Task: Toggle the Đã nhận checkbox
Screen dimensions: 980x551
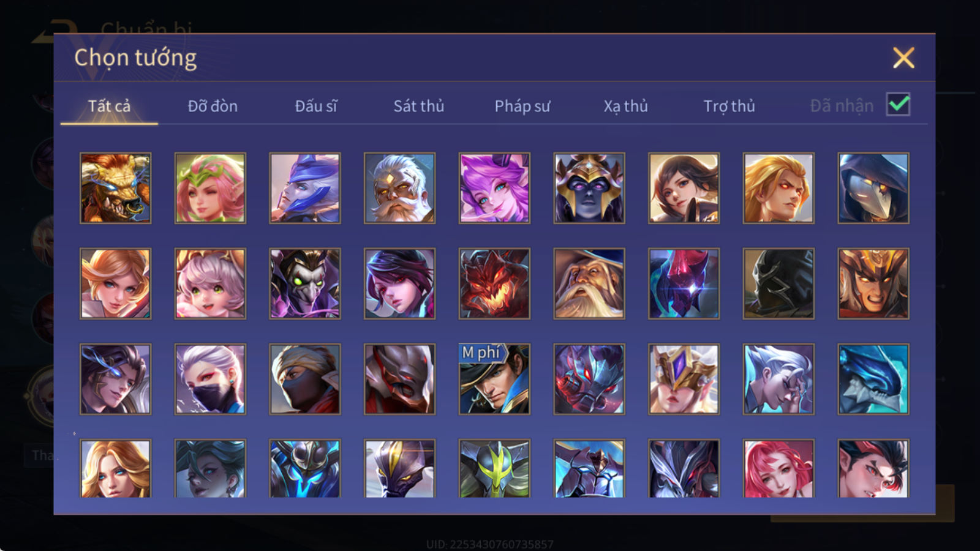Action: click(x=898, y=105)
